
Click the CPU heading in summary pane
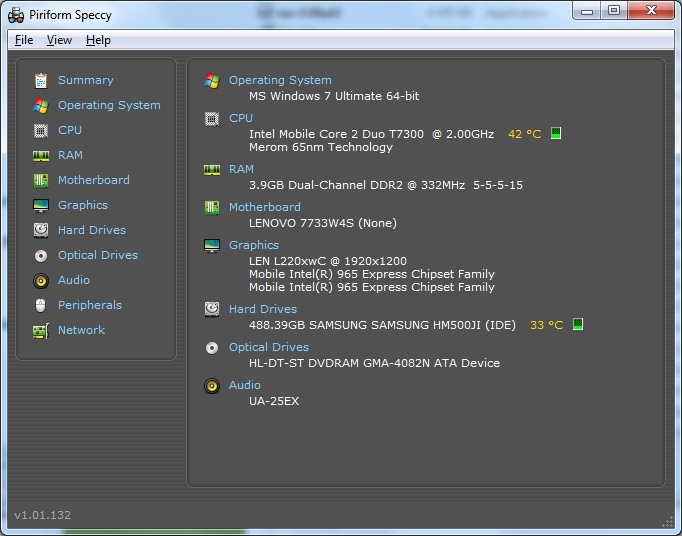point(241,118)
